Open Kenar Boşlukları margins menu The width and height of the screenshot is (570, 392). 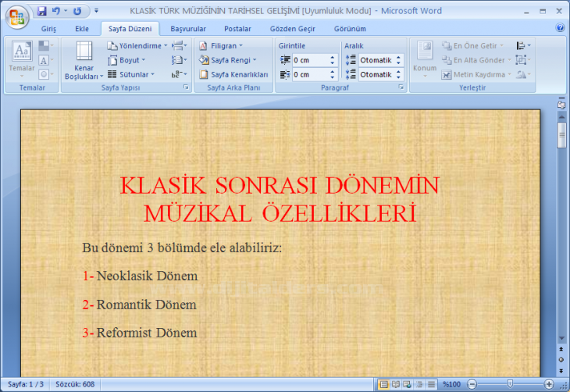(x=84, y=60)
